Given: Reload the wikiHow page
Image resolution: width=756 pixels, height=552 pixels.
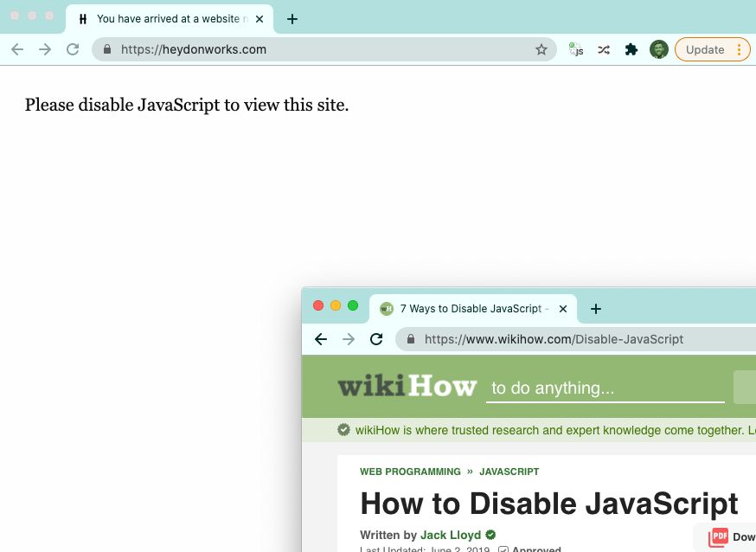Looking at the screenshot, I should [376, 339].
